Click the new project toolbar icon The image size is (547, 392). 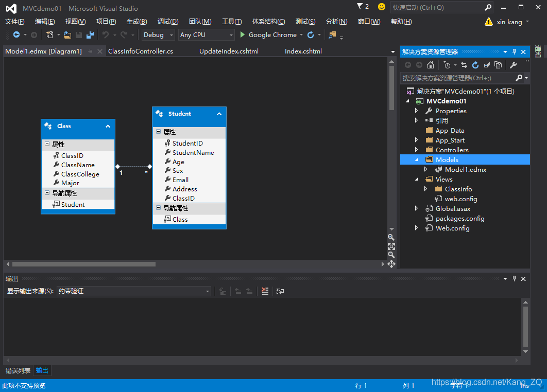click(x=49, y=35)
